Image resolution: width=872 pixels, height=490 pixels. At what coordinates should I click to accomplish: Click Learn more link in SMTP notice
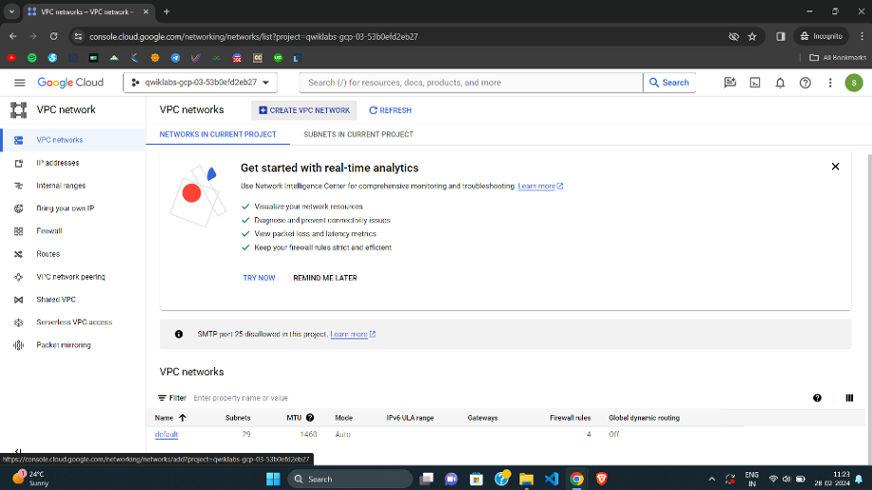point(353,334)
